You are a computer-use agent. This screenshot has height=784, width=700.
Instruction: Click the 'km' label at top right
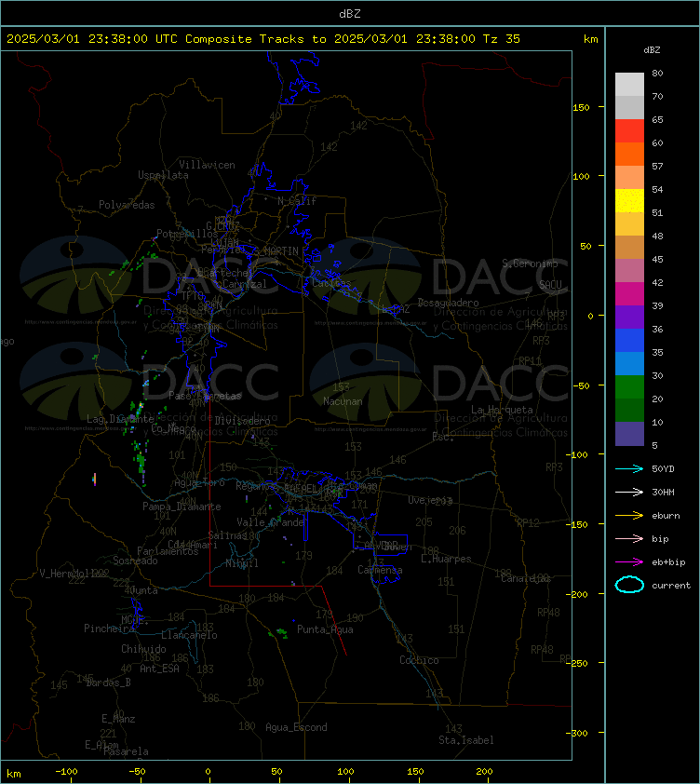(590, 39)
